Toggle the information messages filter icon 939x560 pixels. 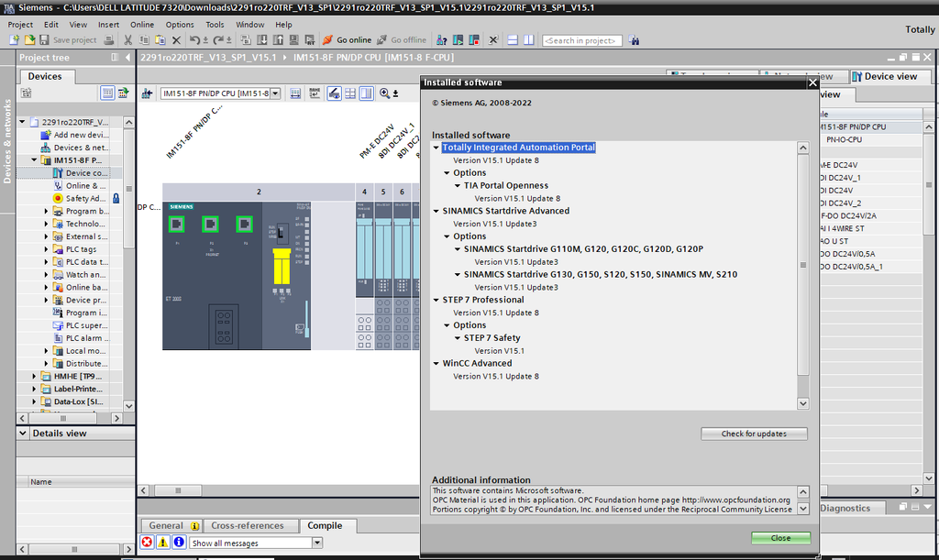[179, 542]
